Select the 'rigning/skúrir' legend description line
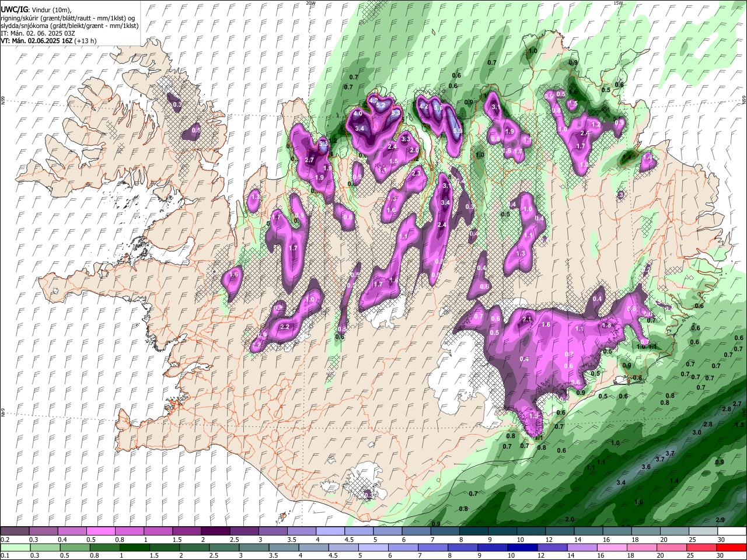 68,18
